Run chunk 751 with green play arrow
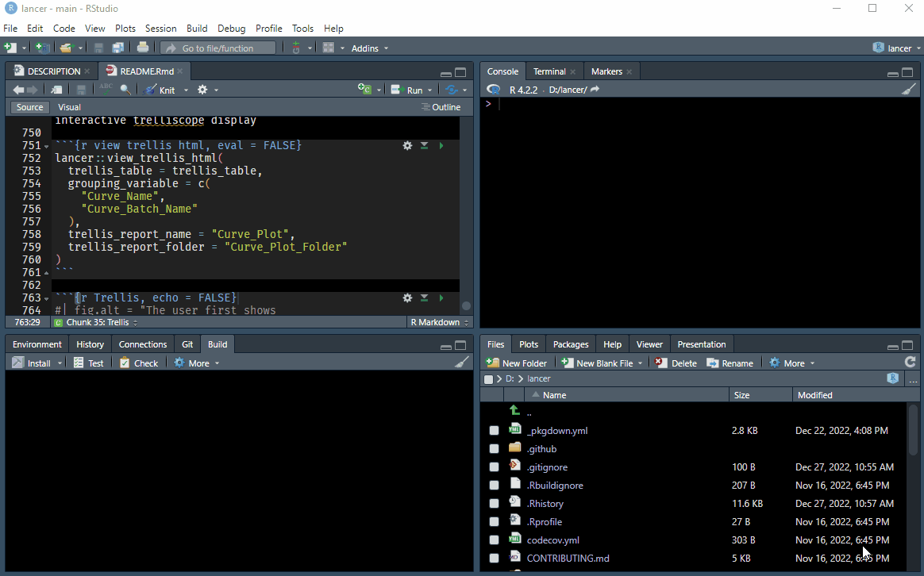Image resolution: width=924 pixels, height=576 pixels. pos(441,145)
